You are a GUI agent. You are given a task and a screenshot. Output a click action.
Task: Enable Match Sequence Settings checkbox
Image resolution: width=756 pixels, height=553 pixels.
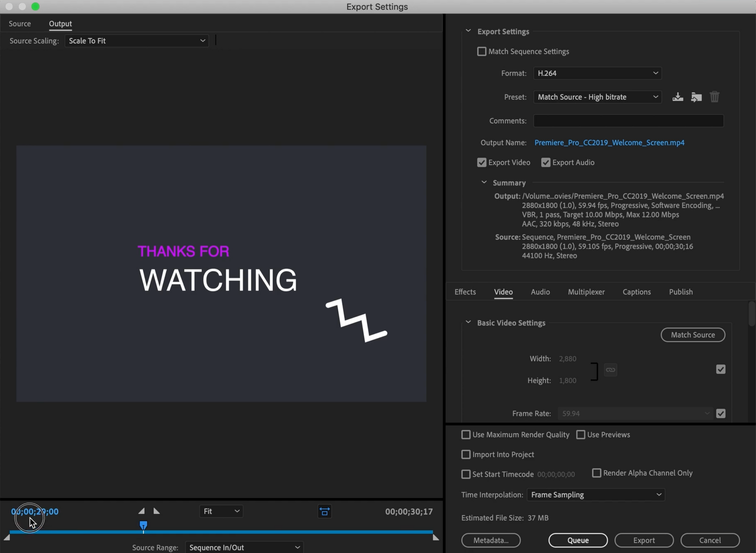coord(482,51)
